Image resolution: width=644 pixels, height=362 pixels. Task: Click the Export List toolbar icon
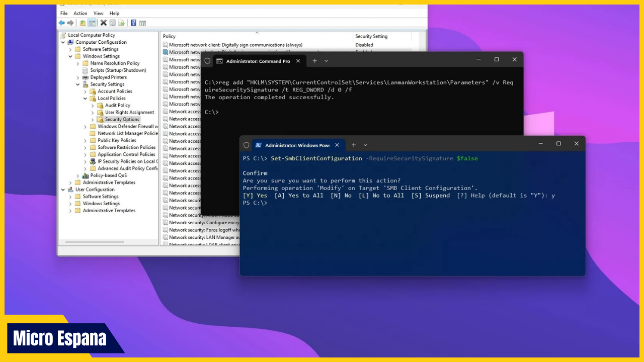[x=121, y=23]
